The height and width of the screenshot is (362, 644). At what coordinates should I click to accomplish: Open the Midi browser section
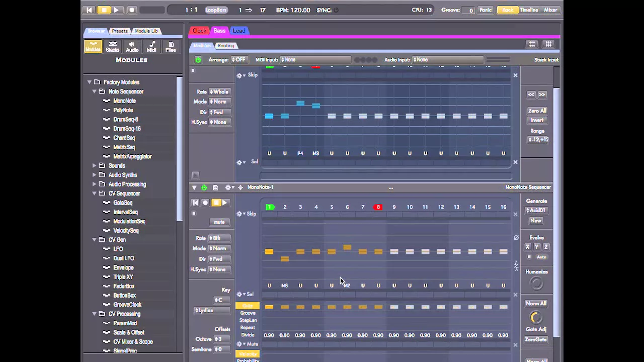click(x=151, y=47)
